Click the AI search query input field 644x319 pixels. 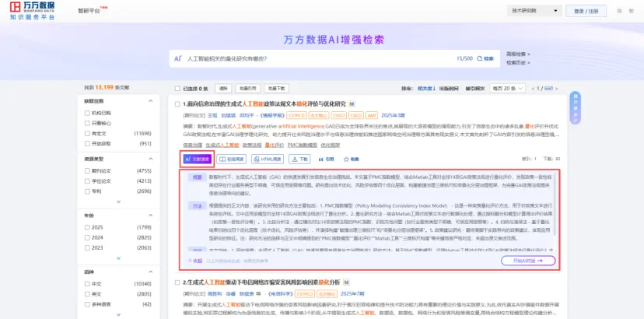point(311,58)
